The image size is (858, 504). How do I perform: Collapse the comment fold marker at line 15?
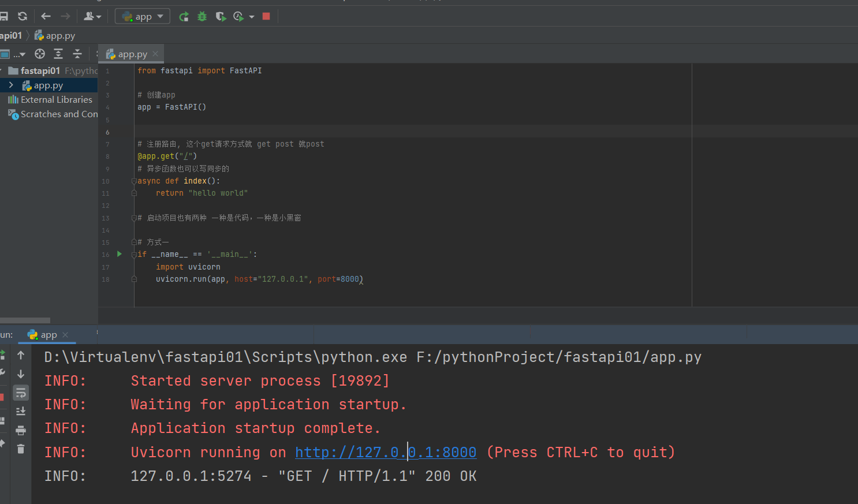pos(134,242)
